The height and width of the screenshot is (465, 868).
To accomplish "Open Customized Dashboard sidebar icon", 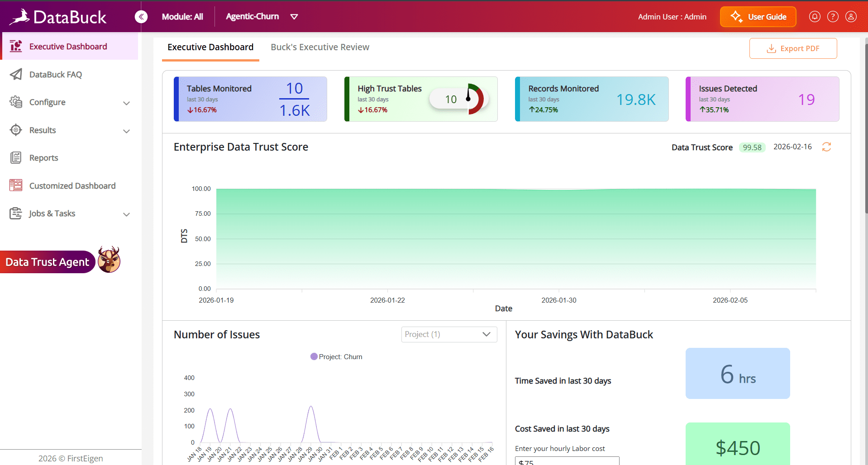I will click(16, 185).
